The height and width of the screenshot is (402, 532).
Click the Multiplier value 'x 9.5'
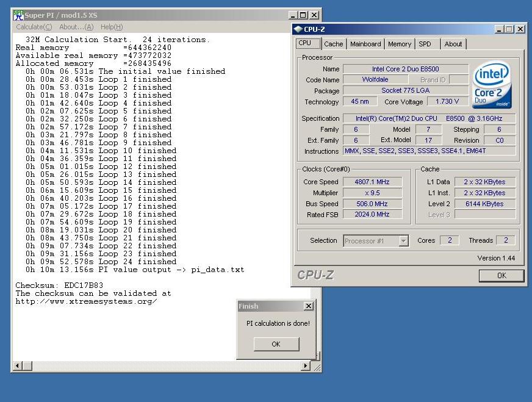coord(372,193)
